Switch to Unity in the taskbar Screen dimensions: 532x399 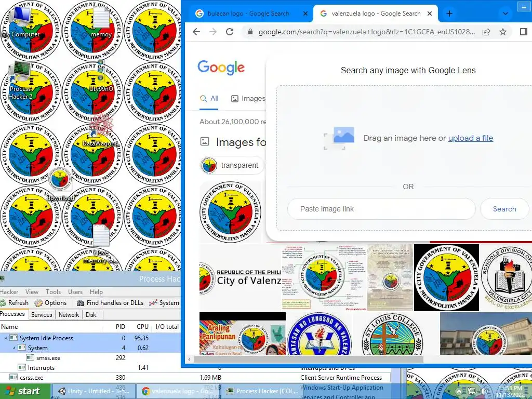pos(94,391)
